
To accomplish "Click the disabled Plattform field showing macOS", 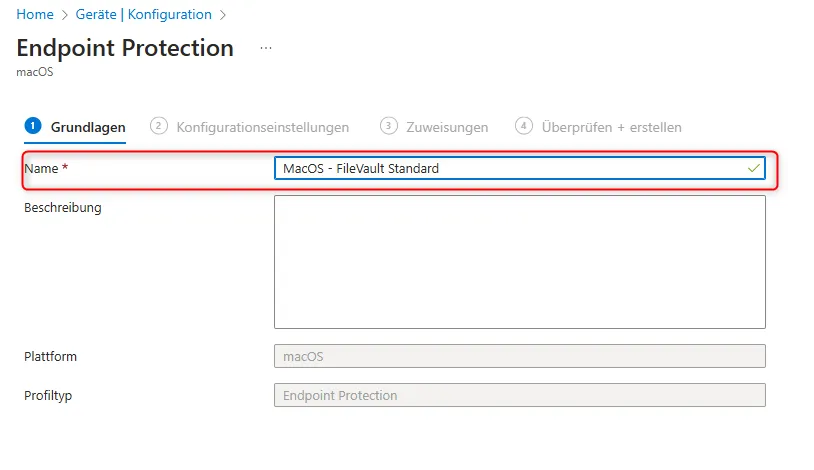I will [519, 357].
